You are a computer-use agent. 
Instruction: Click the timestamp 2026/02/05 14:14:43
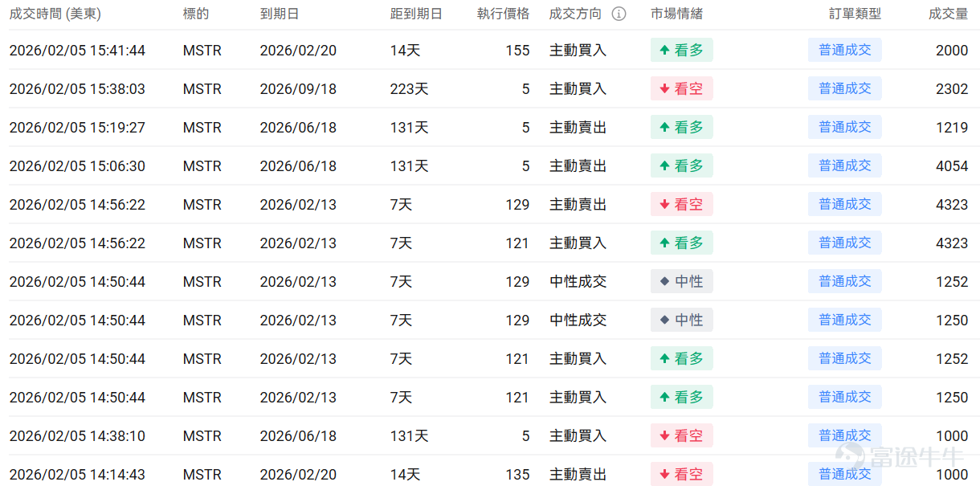tap(77, 475)
